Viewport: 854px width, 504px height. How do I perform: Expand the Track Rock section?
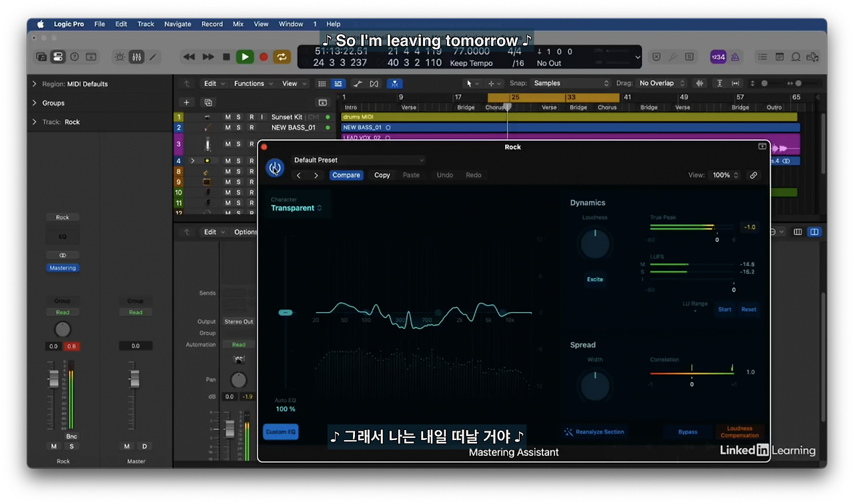click(35, 122)
